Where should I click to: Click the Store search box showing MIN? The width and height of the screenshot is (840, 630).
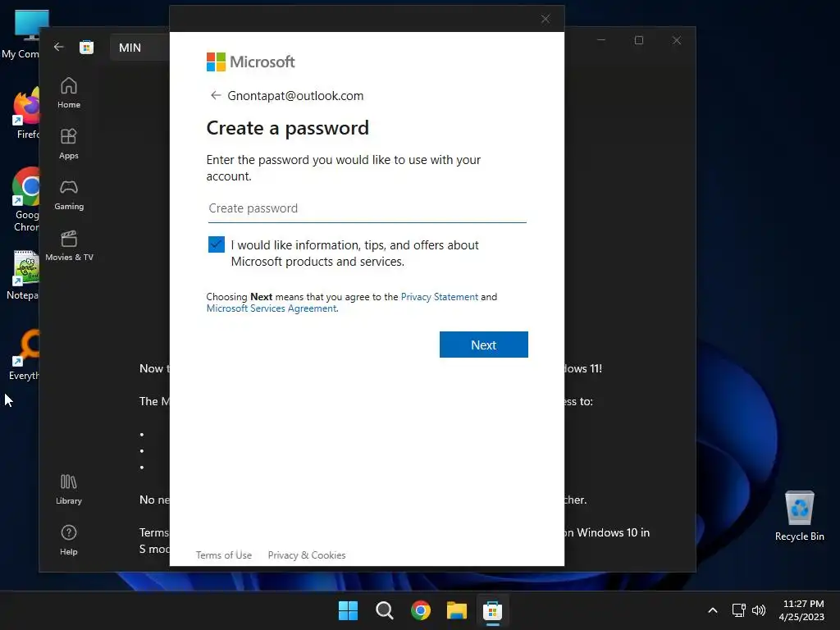click(x=140, y=48)
